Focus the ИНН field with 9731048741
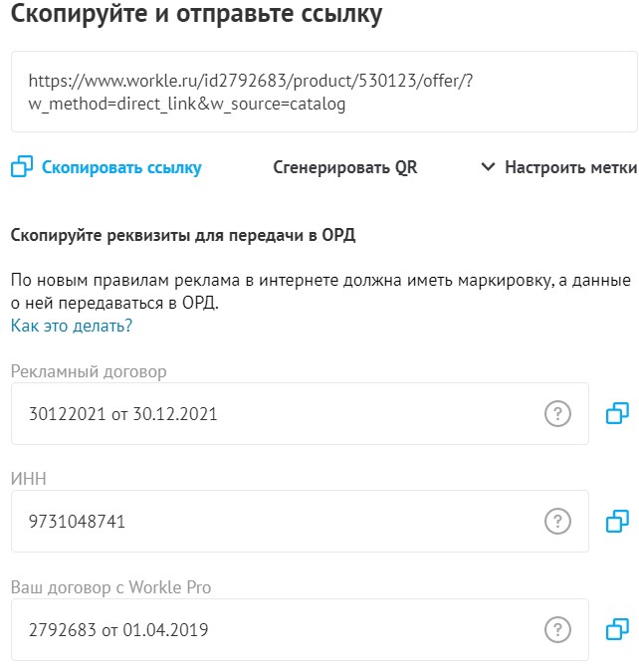Screen dimensions: 639x672 coord(300,521)
